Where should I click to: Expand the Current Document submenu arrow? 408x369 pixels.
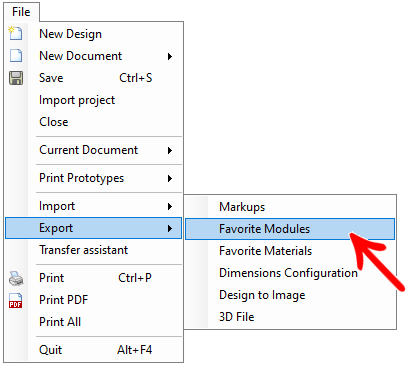[170, 150]
